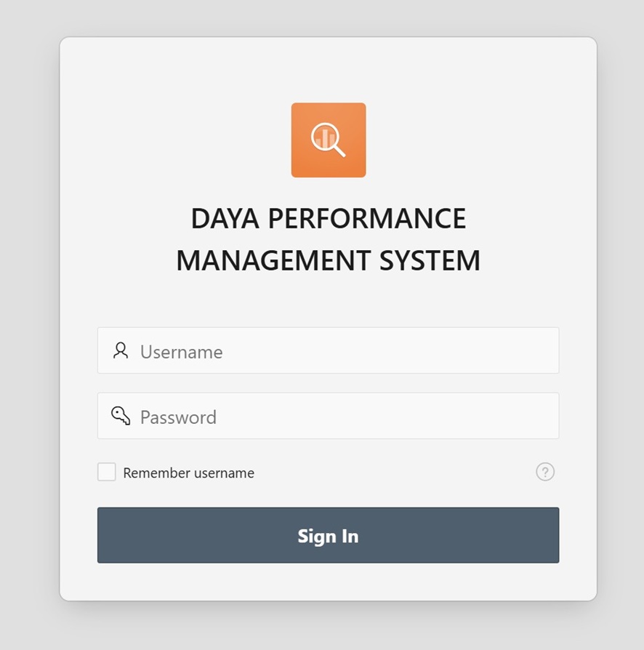Screen dimensions: 644x650
Task: Click the key icon beside Password
Action: pyautogui.click(x=121, y=416)
